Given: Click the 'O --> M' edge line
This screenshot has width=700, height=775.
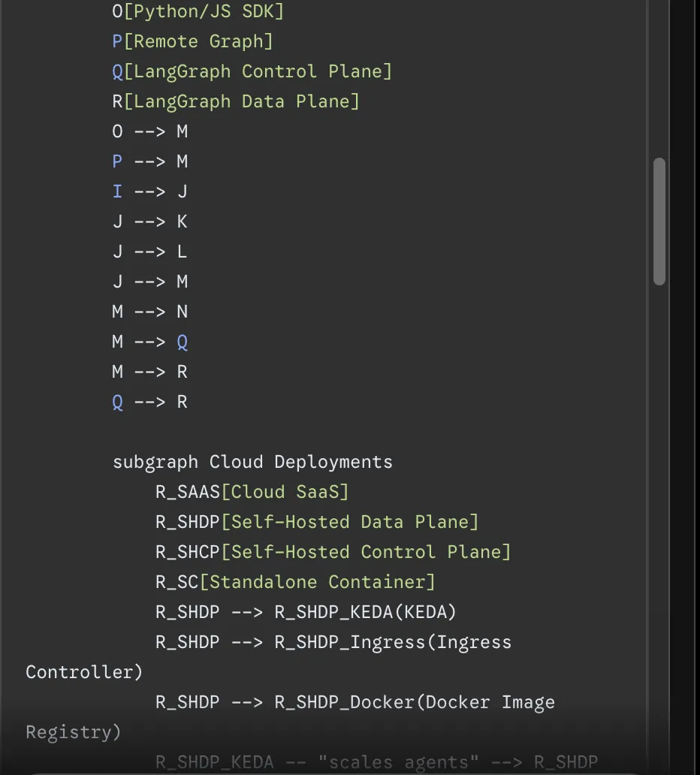Looking at the screenshot, I should coord(150,131).
